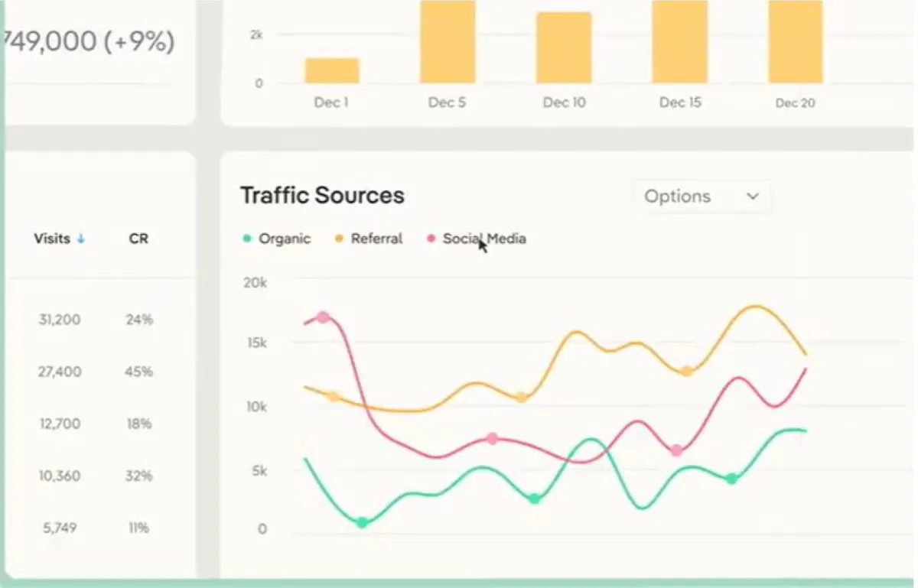Click the orange Referral legend dot
The width and height of the screenshot is (918, 588).
pyautogui.click(x=339, y=239)
